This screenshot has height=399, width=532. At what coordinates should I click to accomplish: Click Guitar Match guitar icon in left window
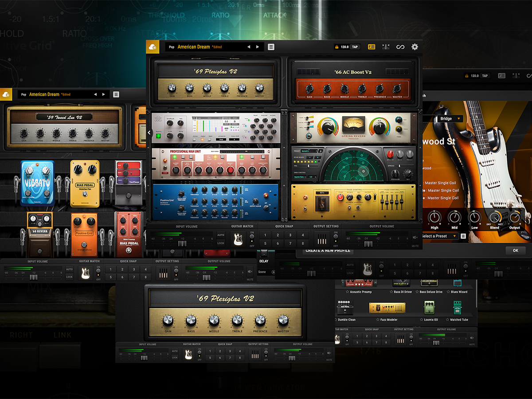(x=86, y=273)
